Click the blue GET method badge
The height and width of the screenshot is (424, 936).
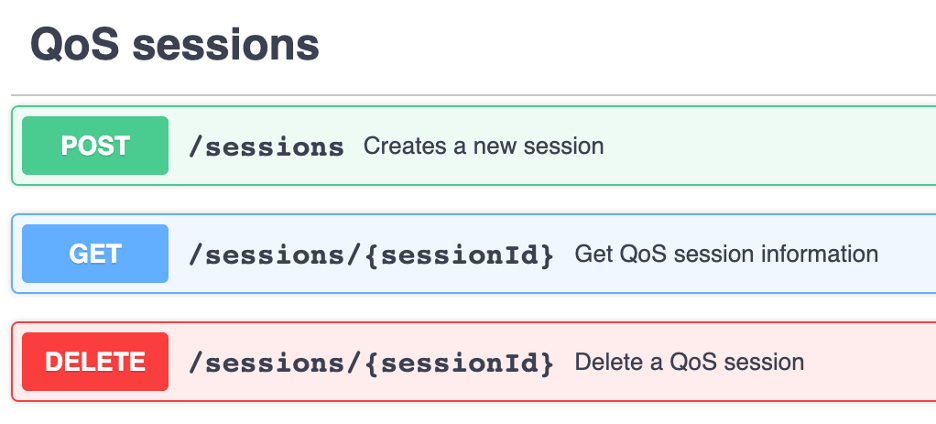(x=95, y=254)
